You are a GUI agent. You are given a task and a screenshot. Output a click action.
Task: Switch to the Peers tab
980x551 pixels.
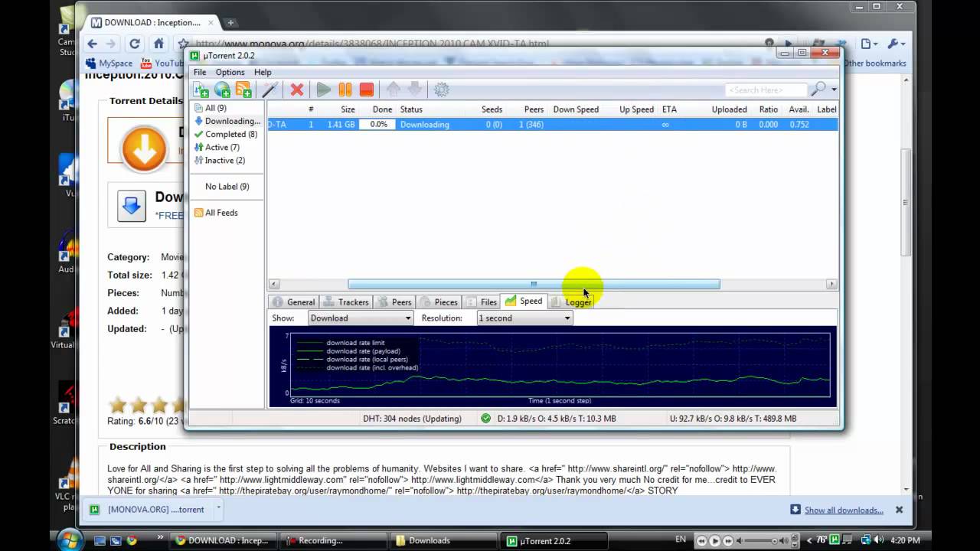394,302
